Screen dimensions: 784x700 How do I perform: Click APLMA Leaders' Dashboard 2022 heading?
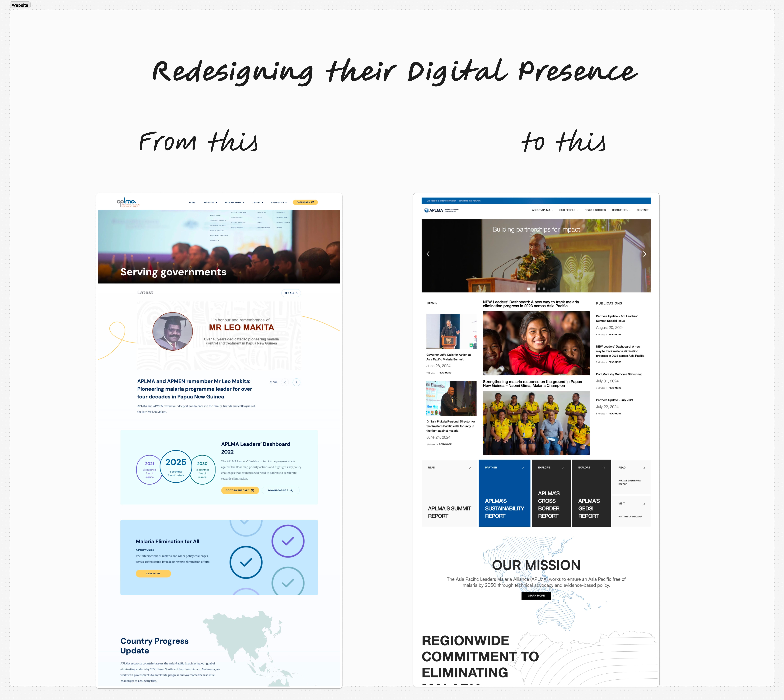pos(256,448)
